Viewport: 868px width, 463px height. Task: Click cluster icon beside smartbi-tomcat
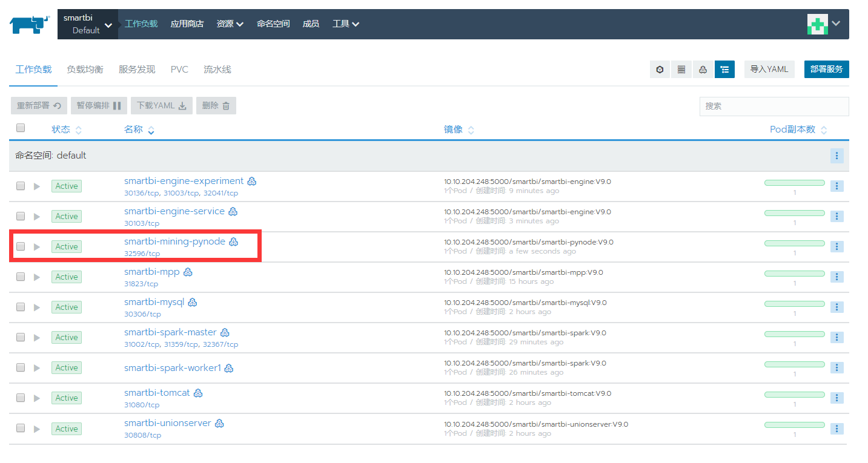coord(198,393)
